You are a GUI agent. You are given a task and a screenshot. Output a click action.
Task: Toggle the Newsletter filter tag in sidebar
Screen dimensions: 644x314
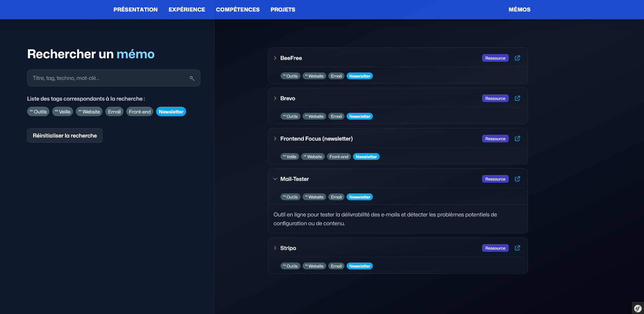click(x=171, y=112)
